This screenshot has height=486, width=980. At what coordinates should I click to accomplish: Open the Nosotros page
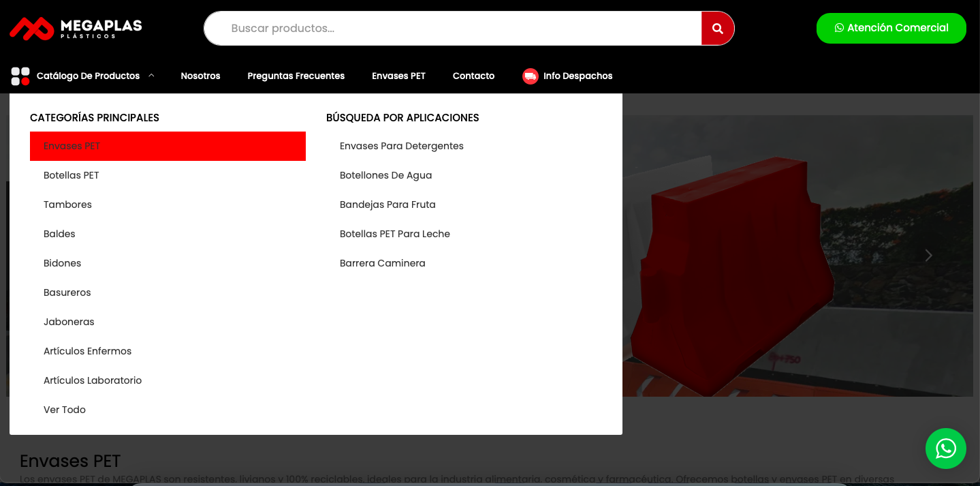click(200, 76)
